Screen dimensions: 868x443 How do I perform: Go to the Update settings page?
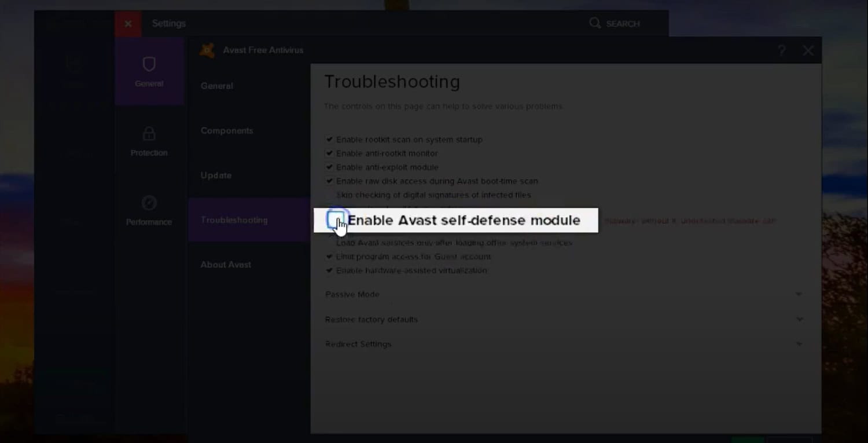pyautogui.click(x=216, y=175)
